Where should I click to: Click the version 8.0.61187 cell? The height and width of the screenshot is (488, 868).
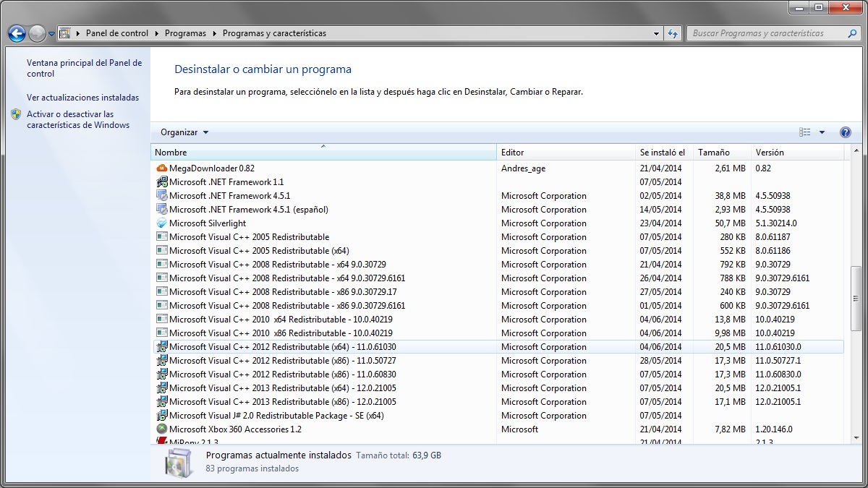tap(773, 237)
